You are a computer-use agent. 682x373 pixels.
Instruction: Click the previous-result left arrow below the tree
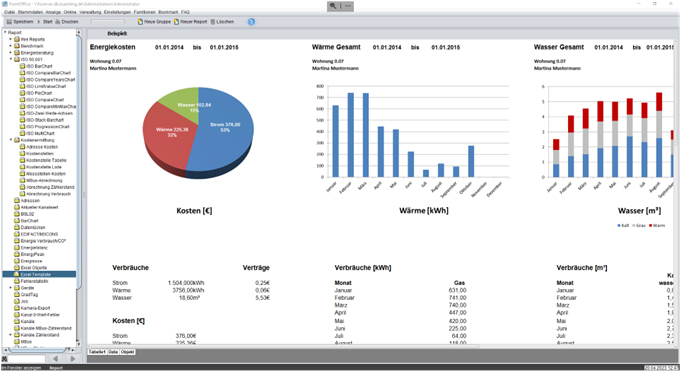pos(56,359)
